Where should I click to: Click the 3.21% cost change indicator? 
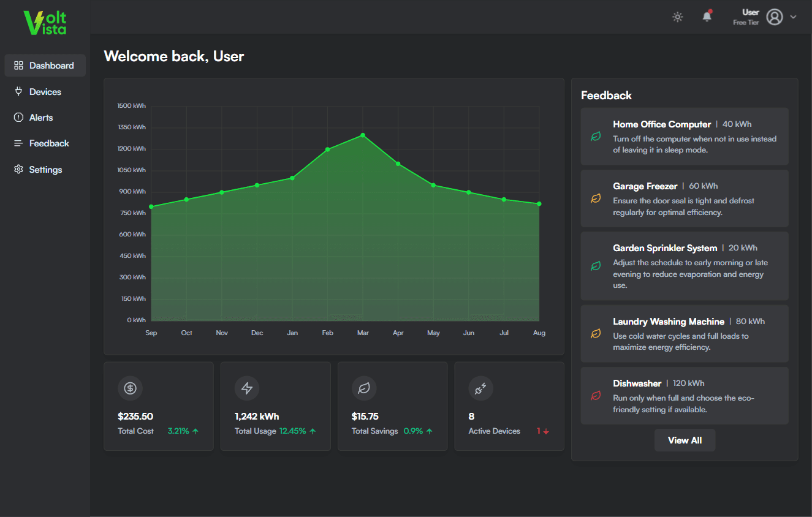click(x=183, y=431)
